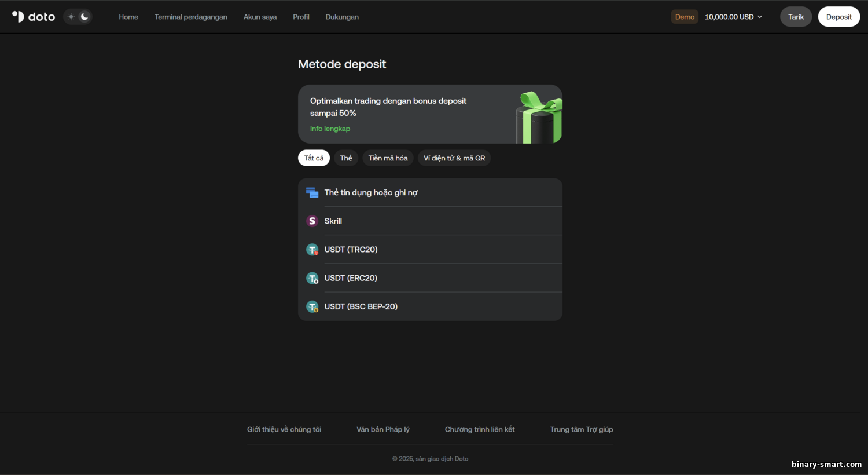The width and height of the screenshot is (868, 475).
Task: Click the USDT BSC BEP-20 coin icon
Action: click(x=312, y=306)
